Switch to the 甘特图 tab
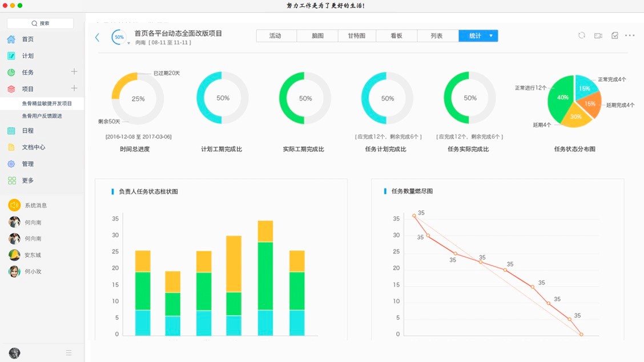The image size is (644, 362). 356,36
